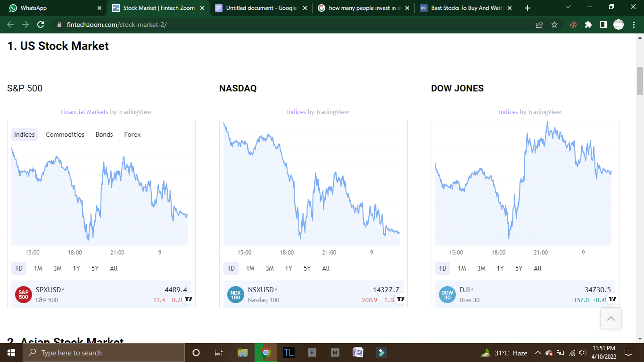644x362 pixels.
Task: Click the taskbar weather 31°C Haze
Action: (x=504, y=353)
